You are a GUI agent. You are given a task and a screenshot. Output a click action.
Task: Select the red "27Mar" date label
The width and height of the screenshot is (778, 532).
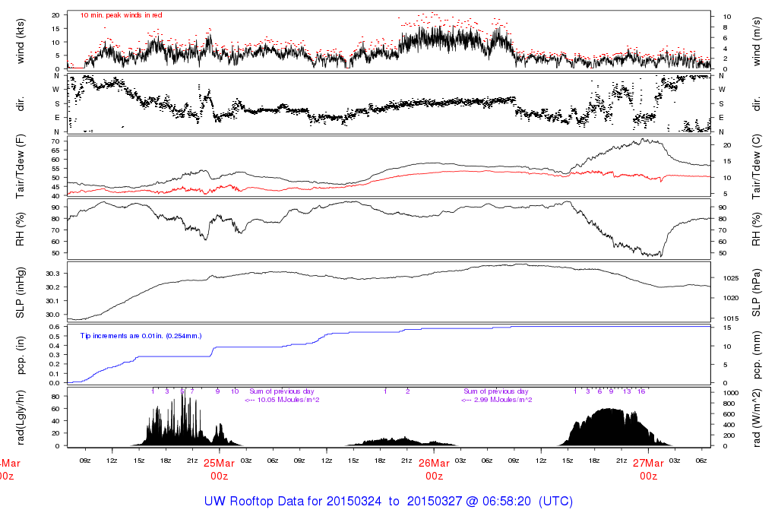click(x=648, y=463)
